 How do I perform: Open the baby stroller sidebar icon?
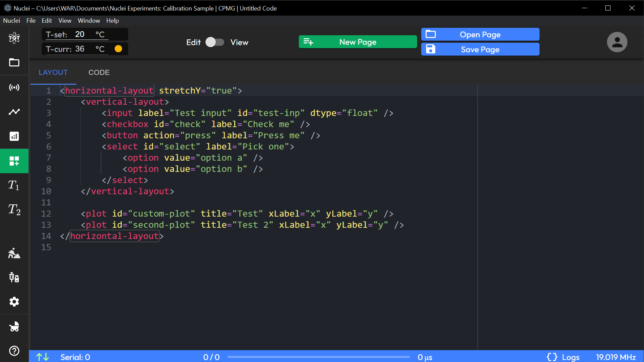click(14, 326)
